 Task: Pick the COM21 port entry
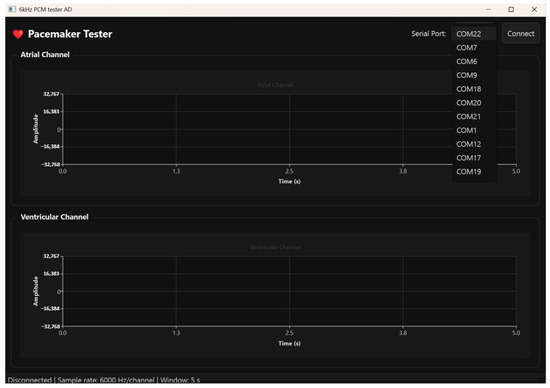475,116
